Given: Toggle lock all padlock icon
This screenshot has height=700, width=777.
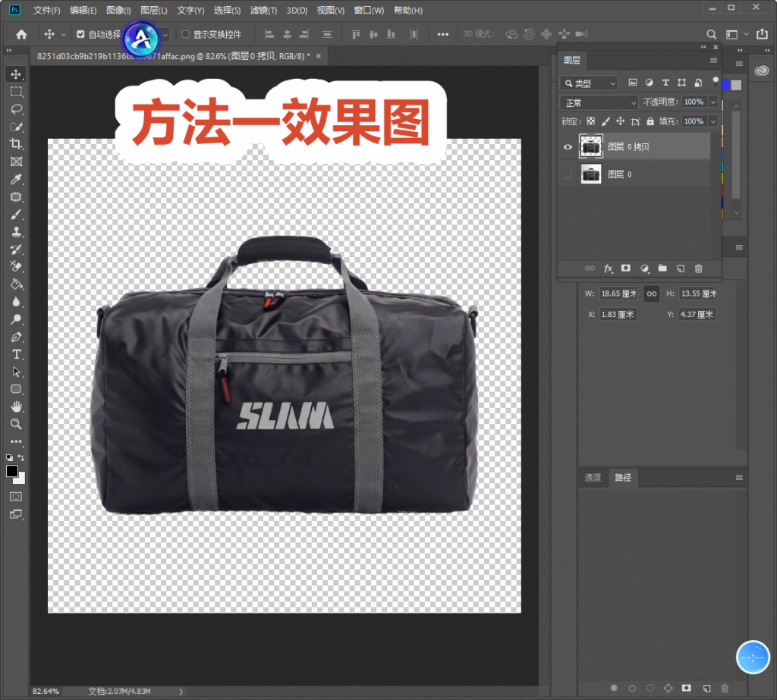Looking at the screenshot, I should click(x=650, y=121).
